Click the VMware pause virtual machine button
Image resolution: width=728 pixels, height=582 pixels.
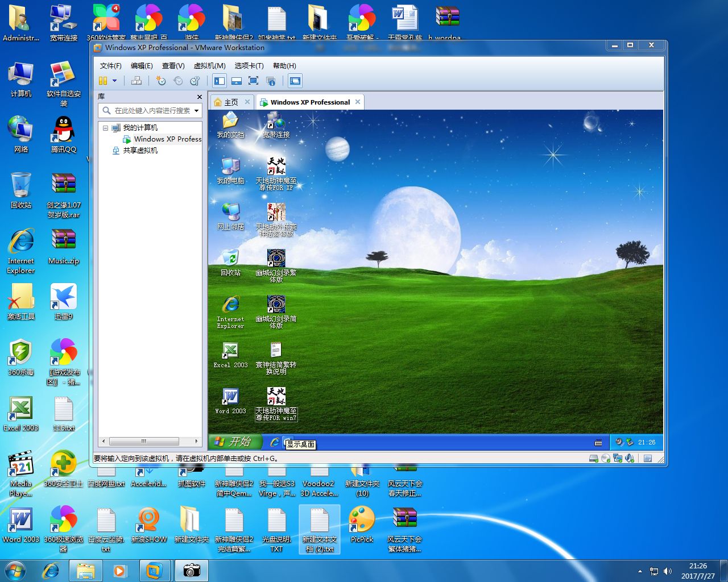[103, 81]
